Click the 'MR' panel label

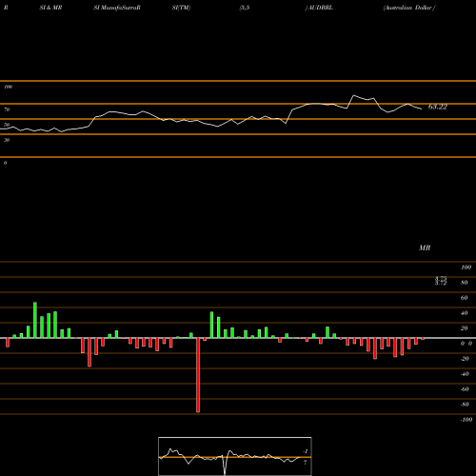pyautogui.click(x=425, y=248)
